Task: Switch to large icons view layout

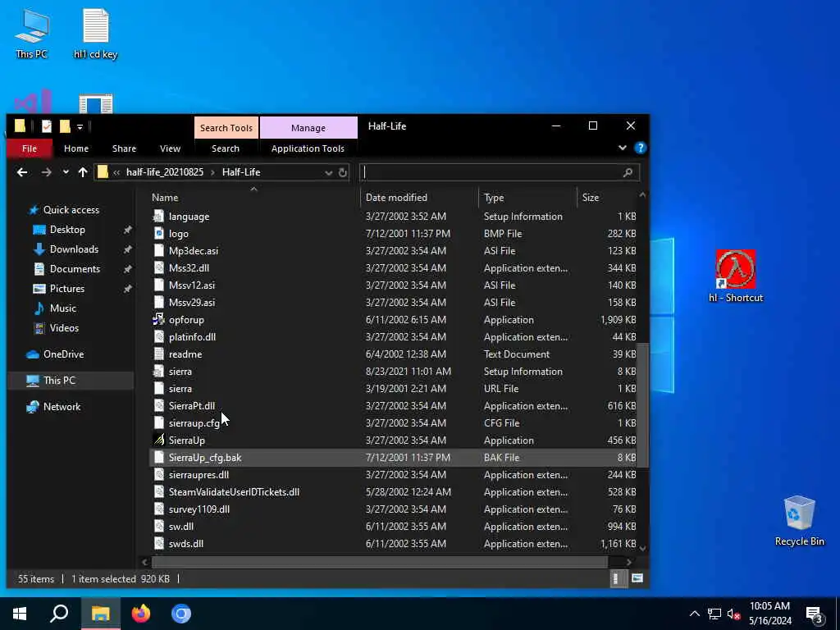Action: 637,578
